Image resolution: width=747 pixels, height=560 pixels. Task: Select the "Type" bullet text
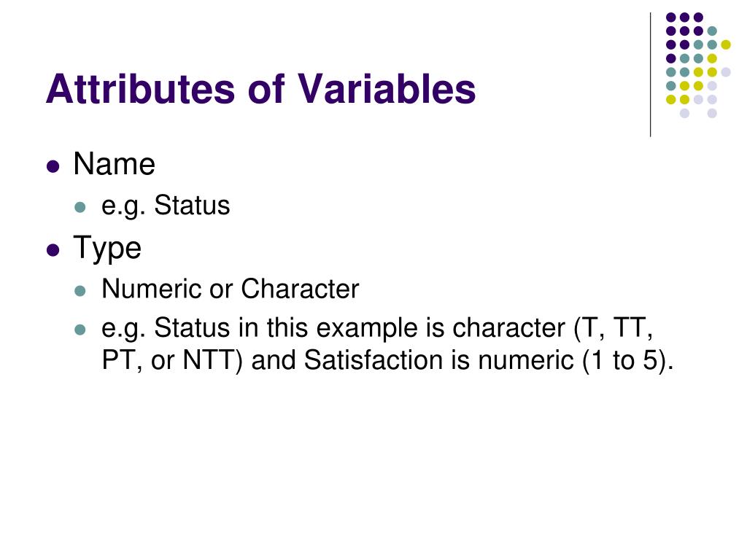click(x=107, y=249)
